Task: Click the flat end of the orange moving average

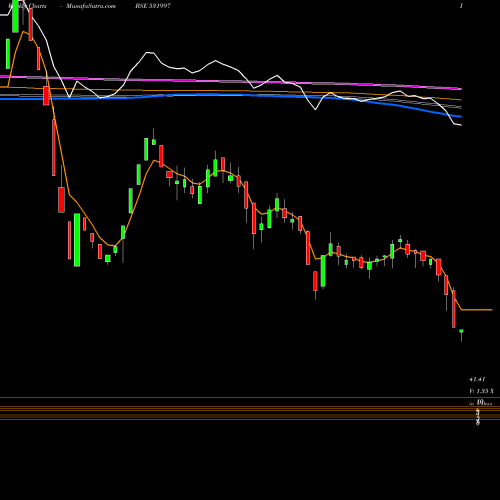Action: click(477, 310)
